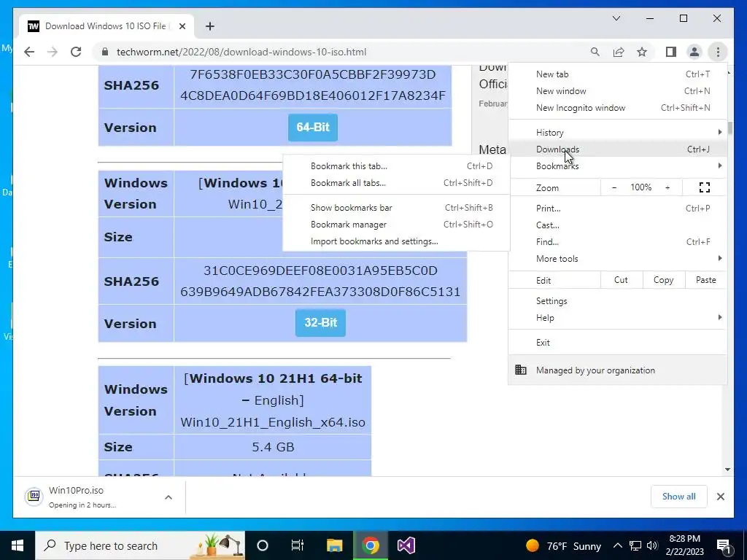Expand More tools submenu
Image resolution: width=747 pixels, height=560 pixels.
[618, 259]
